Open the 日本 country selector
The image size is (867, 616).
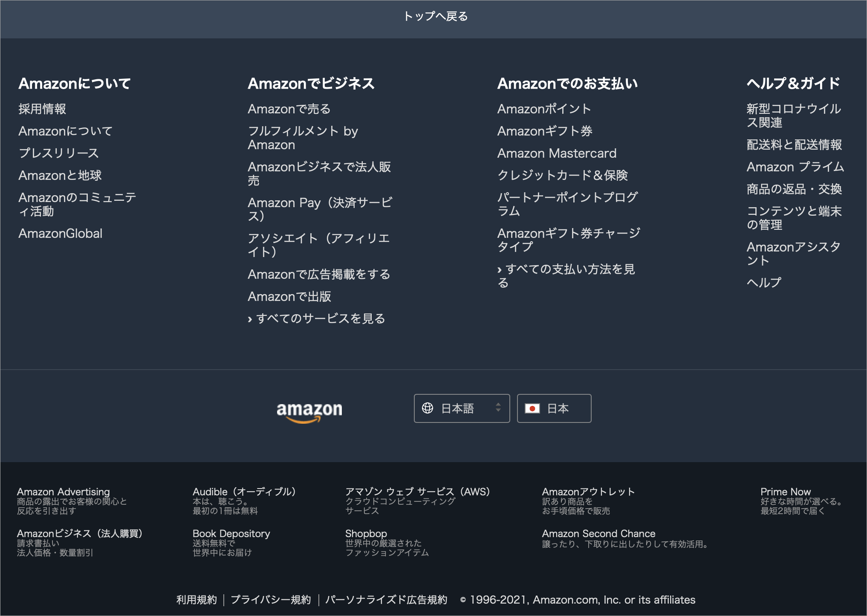point(554,408)
